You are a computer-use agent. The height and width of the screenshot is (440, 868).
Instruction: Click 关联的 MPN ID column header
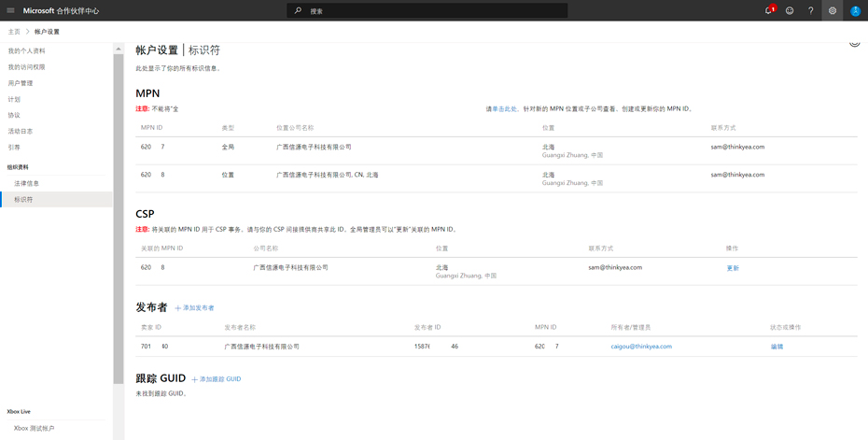point(161,248)
